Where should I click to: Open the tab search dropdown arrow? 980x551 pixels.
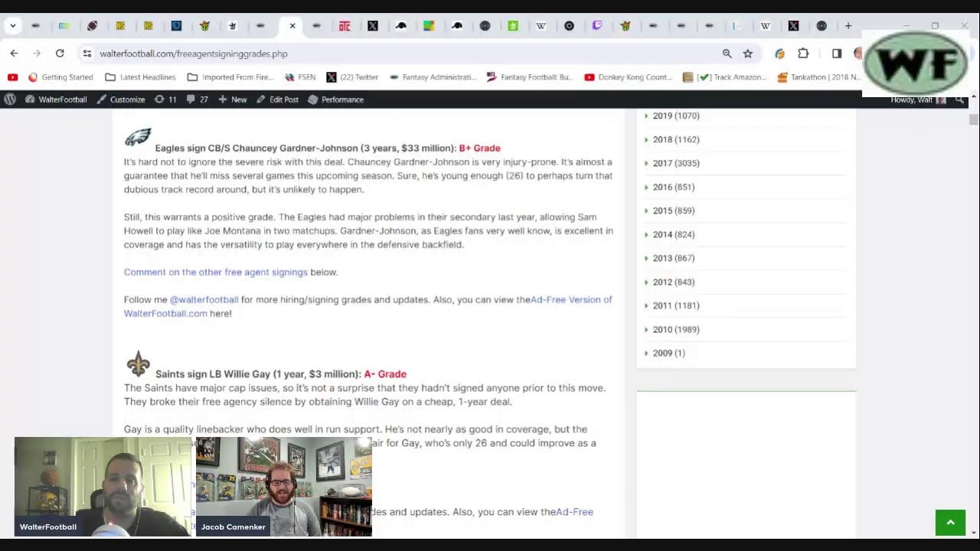pos(13,26)
